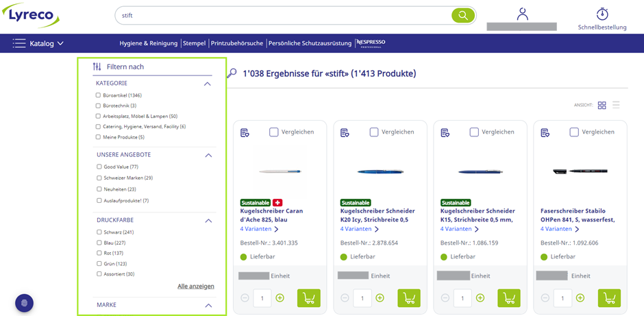Open Kugelschreiber Caran d'Ache 825 product title

271,215
